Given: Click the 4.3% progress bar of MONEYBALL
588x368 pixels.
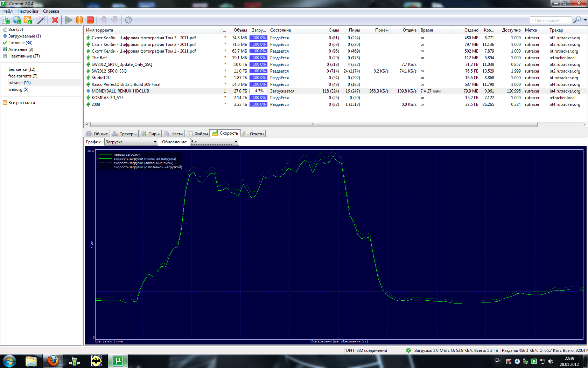Looking at the screenshot, I should [259, 91].
